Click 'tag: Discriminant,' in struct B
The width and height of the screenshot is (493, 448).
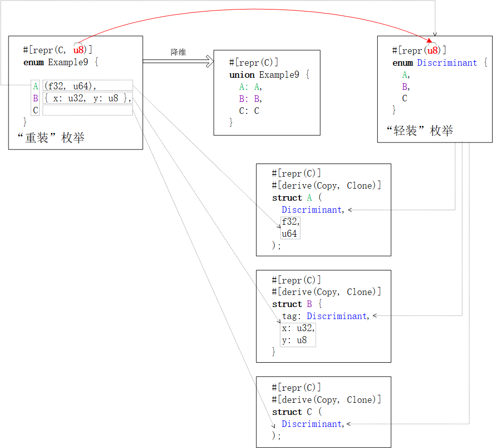pyautogui.click(x=325, y=316)
